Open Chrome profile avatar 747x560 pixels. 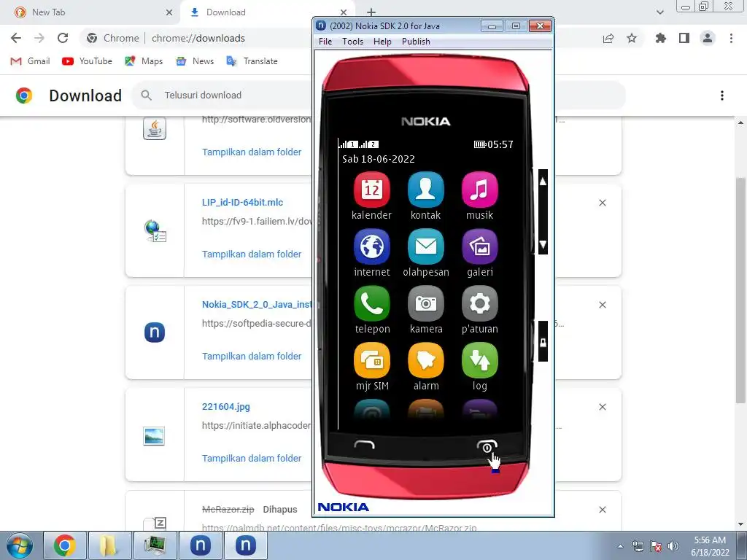click(708, 38)
